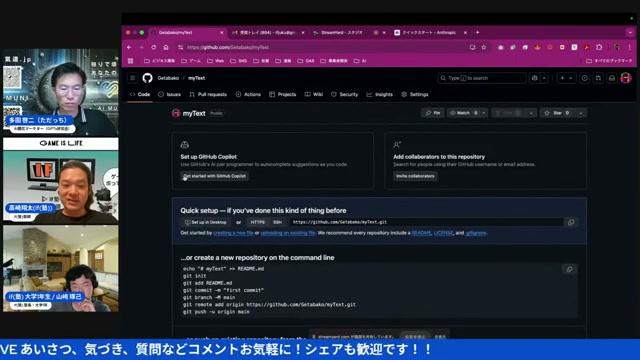This screenshot has width=640, height=360.
Task: Open the Chrome three-dot menu
Action: 630,47
